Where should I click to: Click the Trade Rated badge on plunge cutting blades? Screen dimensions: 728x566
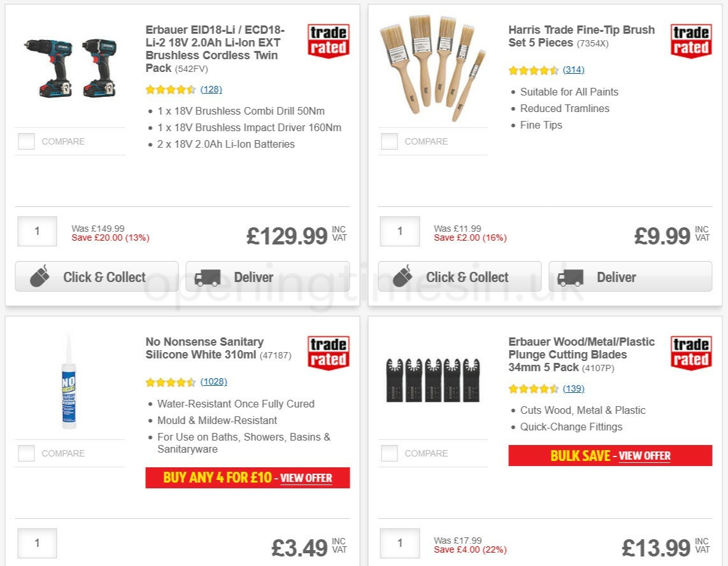tap(691, 354)
